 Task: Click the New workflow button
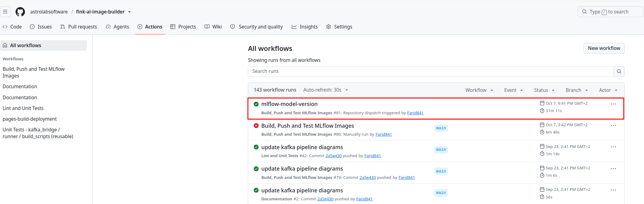[x=604, y=48]
